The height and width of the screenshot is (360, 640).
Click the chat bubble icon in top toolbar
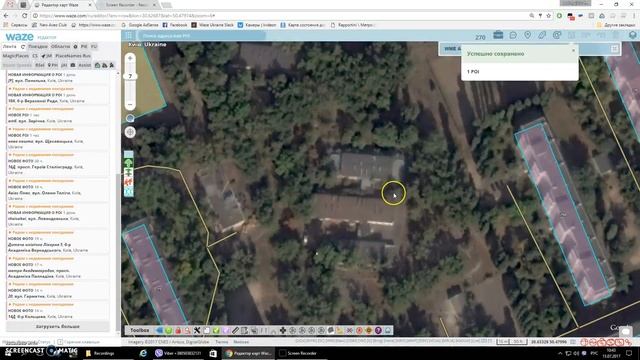[513, 36]
